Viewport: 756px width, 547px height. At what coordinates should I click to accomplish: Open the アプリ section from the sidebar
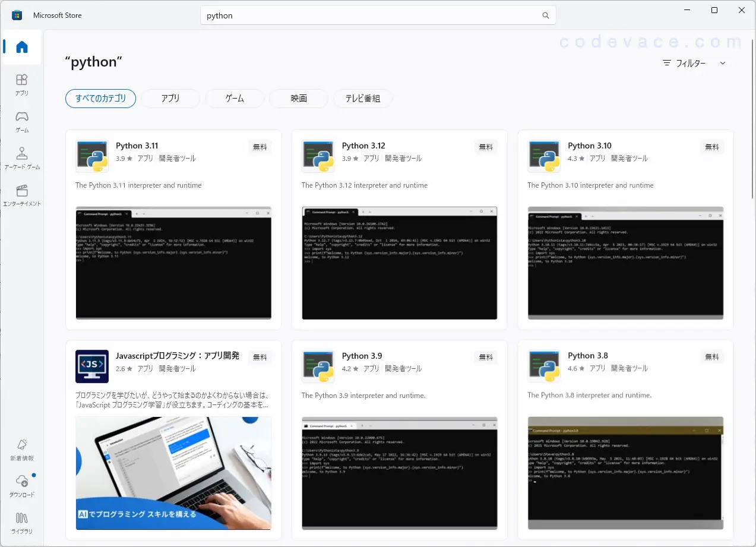(21, 83)
